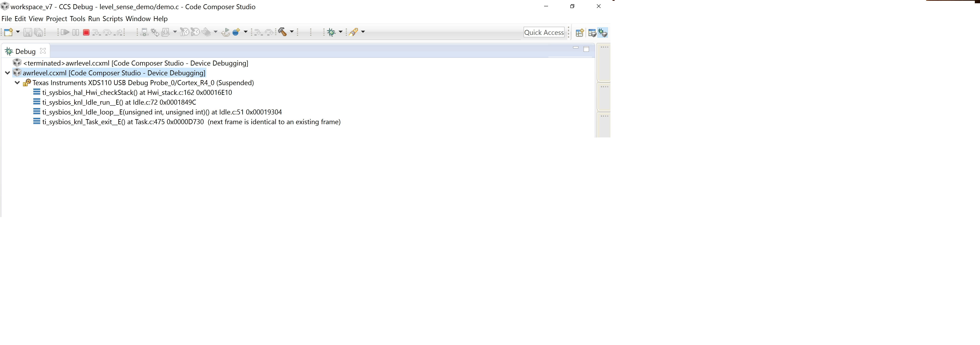This screenshot has width=980, height=345.
Task: Click the Restart arrow toolbar icon
Action: 226,32
